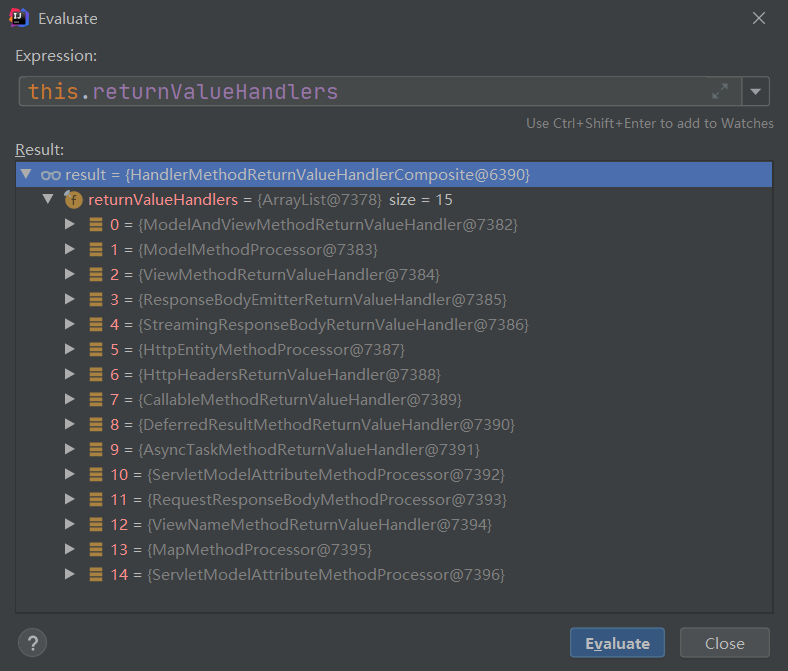Expand element 1 ModelMethodProcessor
Image resolution: width=788 pixels, height=671 pixels.
click(x=70, y=249)
